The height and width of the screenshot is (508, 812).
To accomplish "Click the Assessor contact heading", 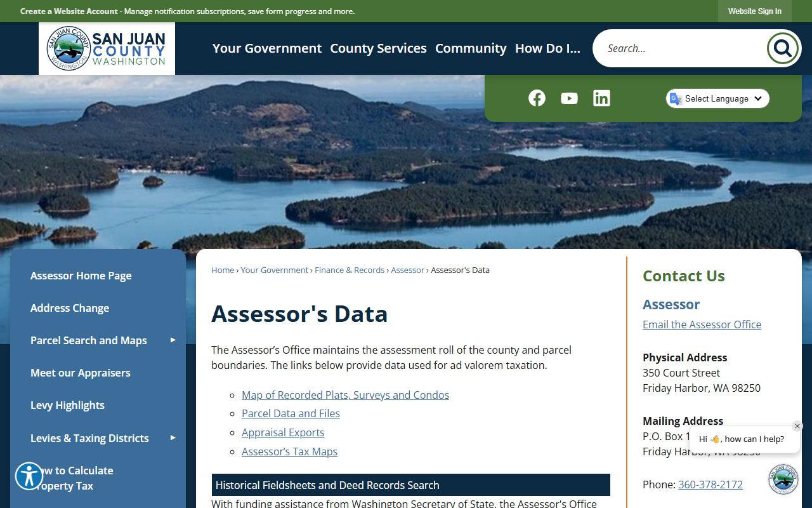I will (671, 304).
